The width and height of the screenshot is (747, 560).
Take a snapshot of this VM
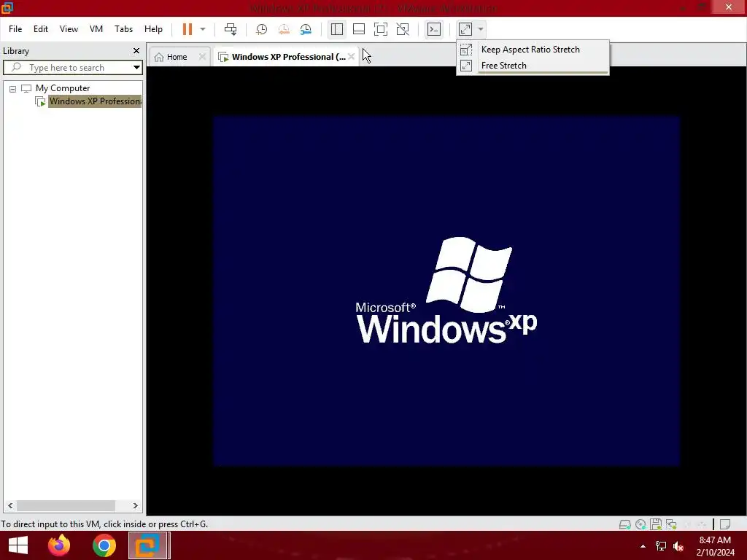[x=262, y=29]
